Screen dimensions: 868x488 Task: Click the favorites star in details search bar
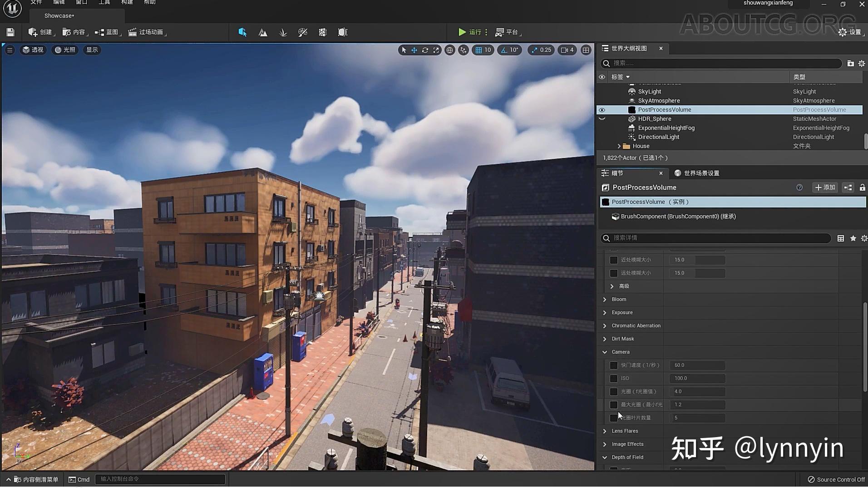(853, 238)
